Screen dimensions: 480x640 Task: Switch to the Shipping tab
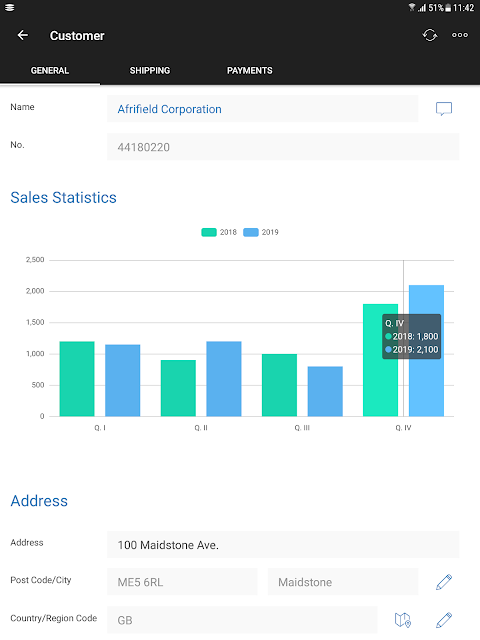point(150,71)
